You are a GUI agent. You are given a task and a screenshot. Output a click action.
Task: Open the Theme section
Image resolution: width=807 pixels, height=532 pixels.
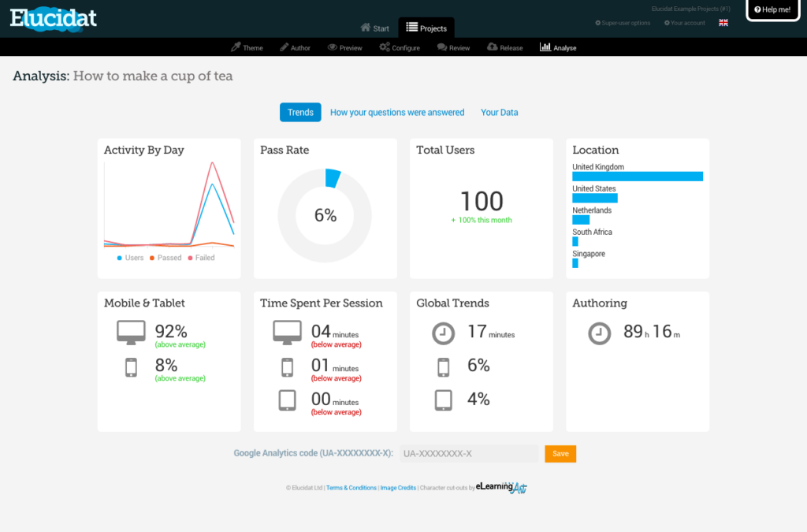point(247,48)
